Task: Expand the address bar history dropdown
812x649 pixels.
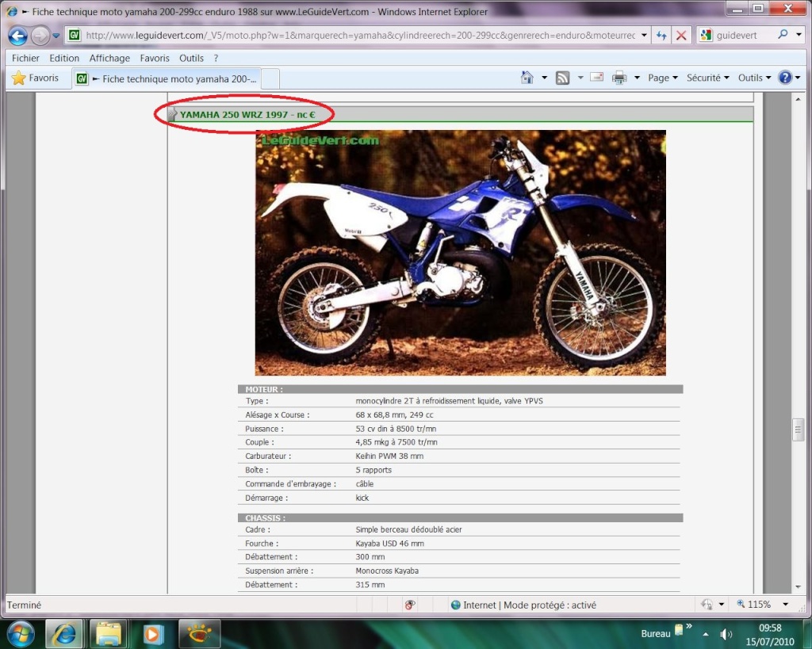Action: pyautogui.click(x=644, y=35)
